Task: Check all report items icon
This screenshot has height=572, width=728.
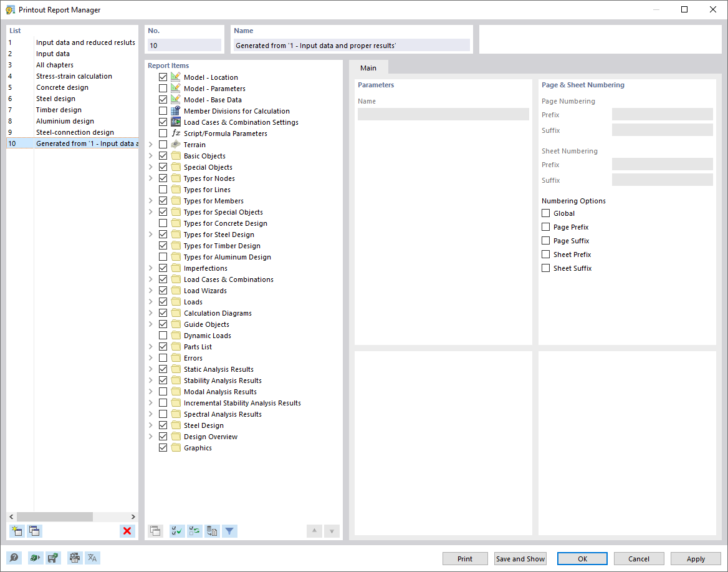Action: (x=177, y=531)
